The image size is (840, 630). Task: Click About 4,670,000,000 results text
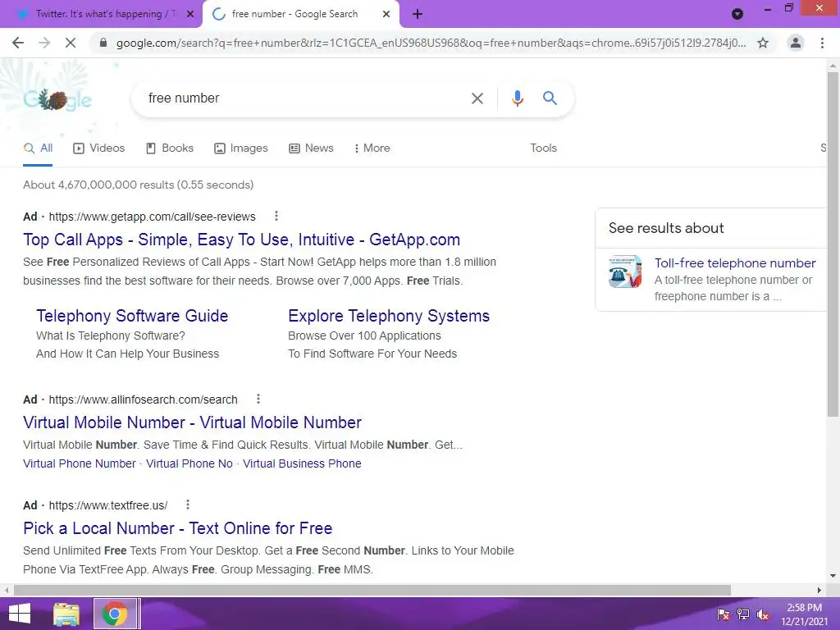[138, 185]
